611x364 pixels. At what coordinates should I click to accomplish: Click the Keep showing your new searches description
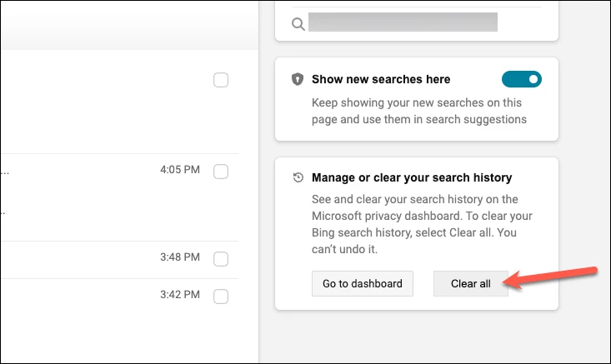(x=419, y=111)
